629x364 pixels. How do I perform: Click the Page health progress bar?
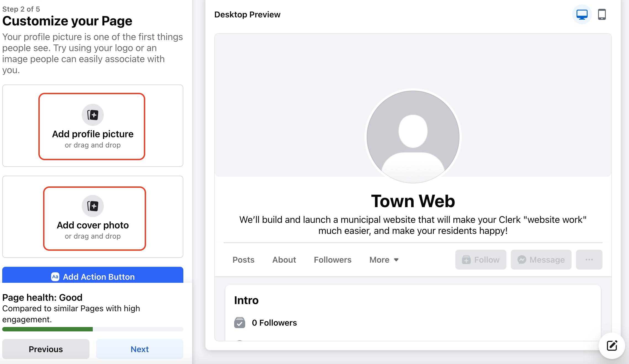click(x=93, y=329)
